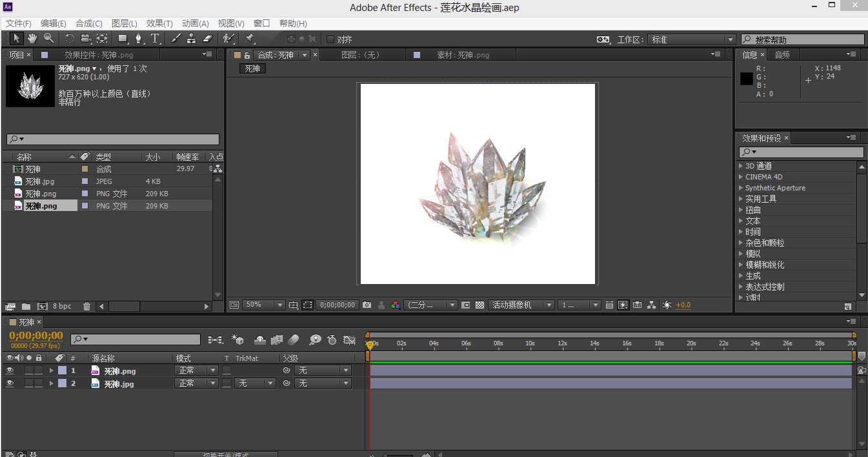Open the 效果(T) menu
This screenshot has width=868, height=457.
[159, 23]
